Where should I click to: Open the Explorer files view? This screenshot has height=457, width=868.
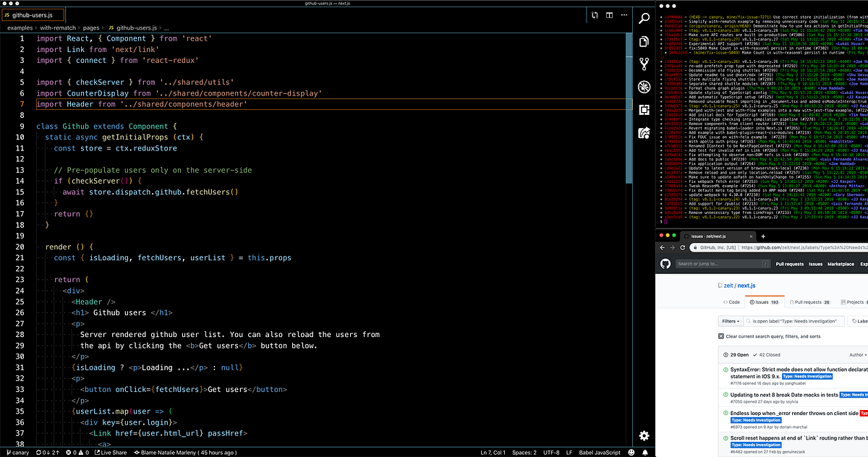tap(643, 43)
